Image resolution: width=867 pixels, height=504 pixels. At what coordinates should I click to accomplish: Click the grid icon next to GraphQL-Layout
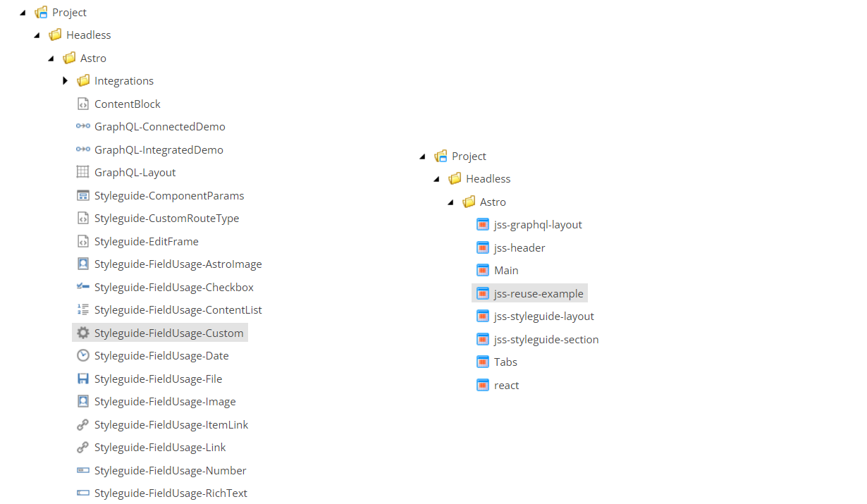pyautogui.click(x=82, y=172)
